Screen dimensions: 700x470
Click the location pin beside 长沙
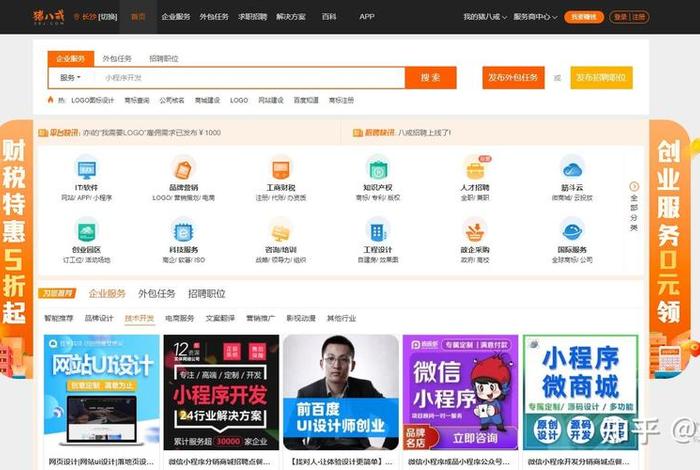(76, 17)
